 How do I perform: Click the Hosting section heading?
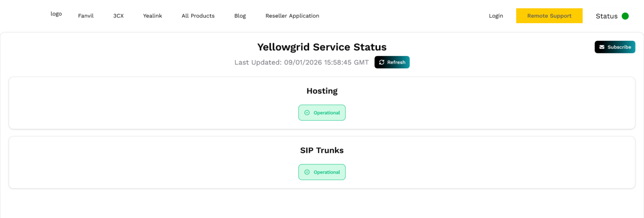click(322, 91)
